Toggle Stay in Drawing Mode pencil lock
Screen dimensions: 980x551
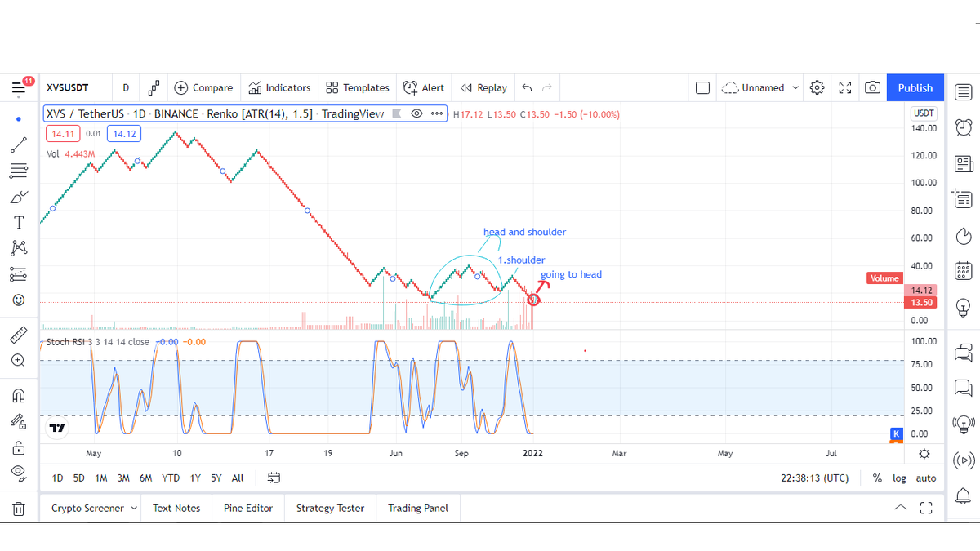point(18,421)
